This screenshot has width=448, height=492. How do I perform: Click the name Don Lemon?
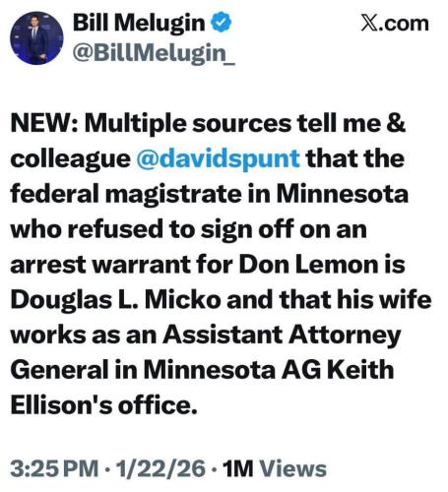tap(308, 265)
